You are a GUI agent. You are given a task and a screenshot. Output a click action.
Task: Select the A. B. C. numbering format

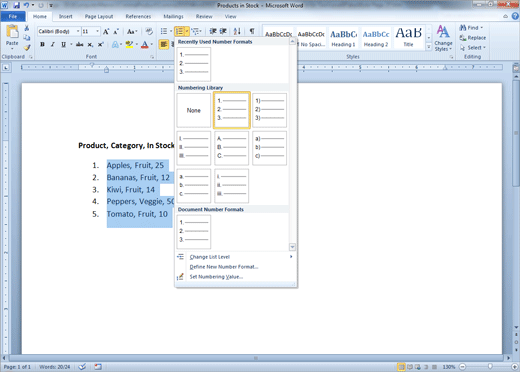coord(232,148)
